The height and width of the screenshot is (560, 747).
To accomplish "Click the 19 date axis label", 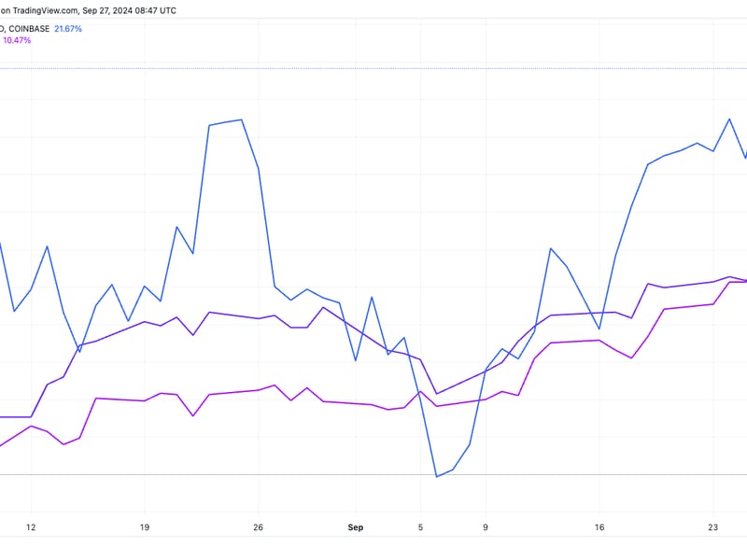I will point(145,527).
